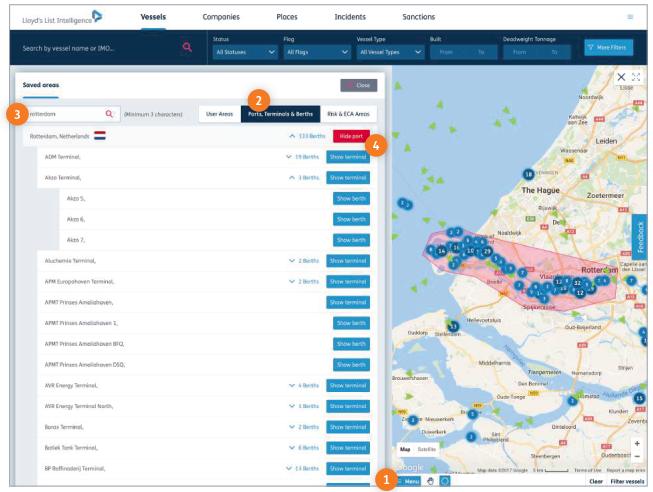This screenshot has width=653, height=492.
Task: Switch map view to Satellite
Action: tap(426, 449)
